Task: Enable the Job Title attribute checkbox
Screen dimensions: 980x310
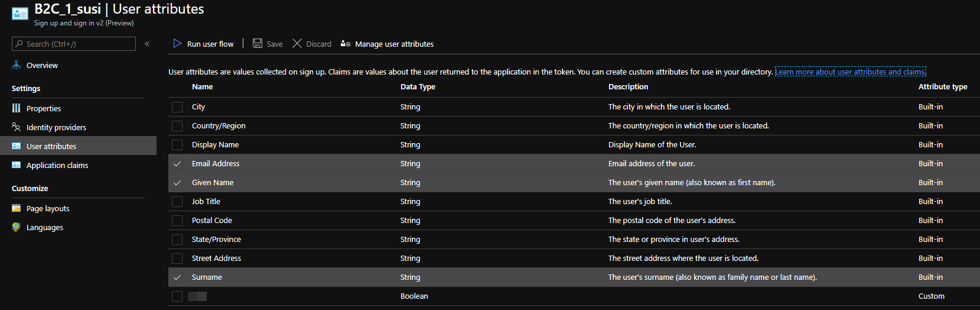Action: tap(177, 202)
